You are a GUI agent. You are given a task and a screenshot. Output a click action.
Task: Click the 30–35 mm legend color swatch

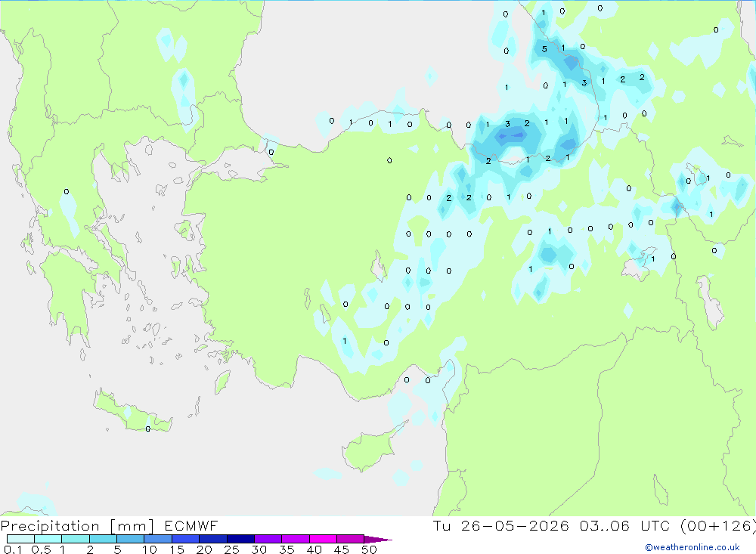[x=268, y=539]
